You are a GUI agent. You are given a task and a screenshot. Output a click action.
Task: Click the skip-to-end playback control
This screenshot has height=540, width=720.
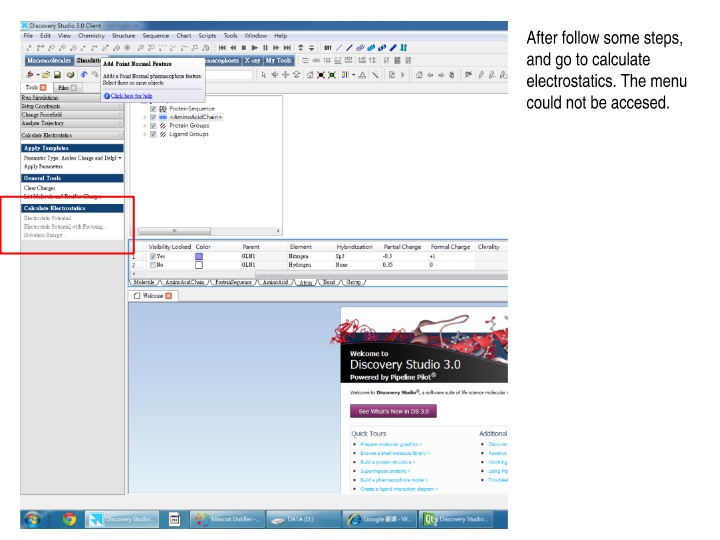[x=287, y=48]
